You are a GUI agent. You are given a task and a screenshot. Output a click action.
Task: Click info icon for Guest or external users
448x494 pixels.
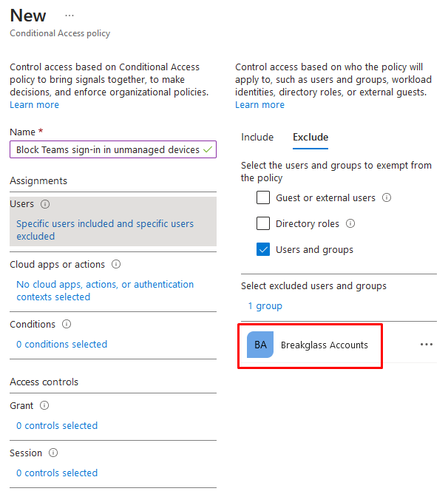tap(387, 197)
